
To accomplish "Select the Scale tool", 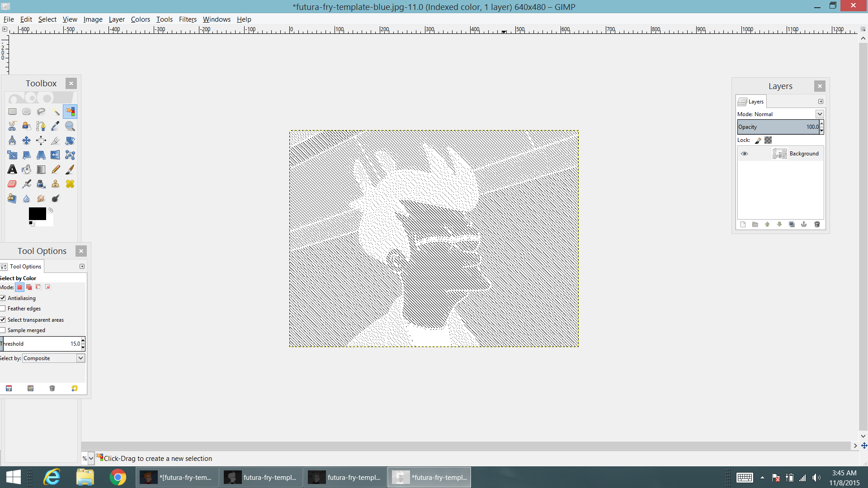I will pos(12,155).
